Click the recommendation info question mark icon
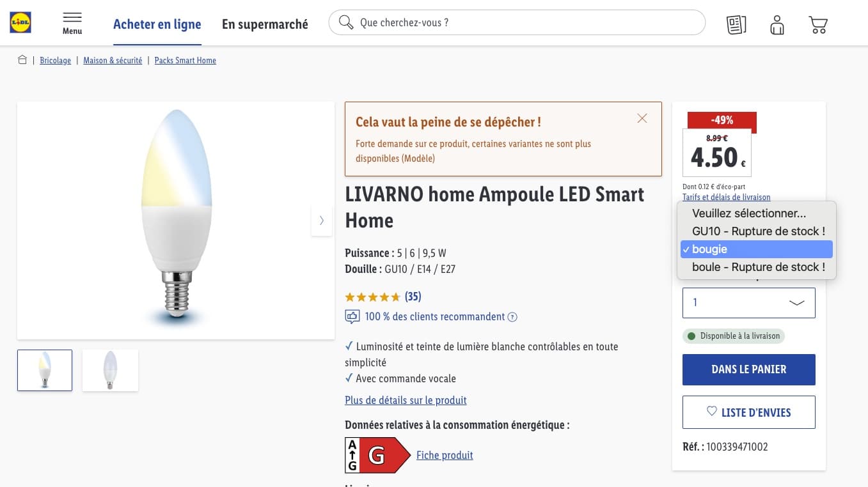Viewport: 868px width, 487px height. click(512, 317)
